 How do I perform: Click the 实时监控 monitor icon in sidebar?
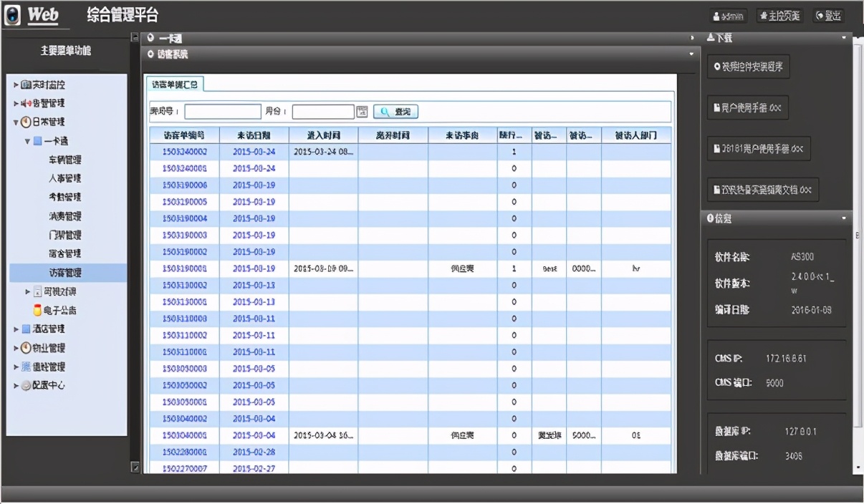26,85
